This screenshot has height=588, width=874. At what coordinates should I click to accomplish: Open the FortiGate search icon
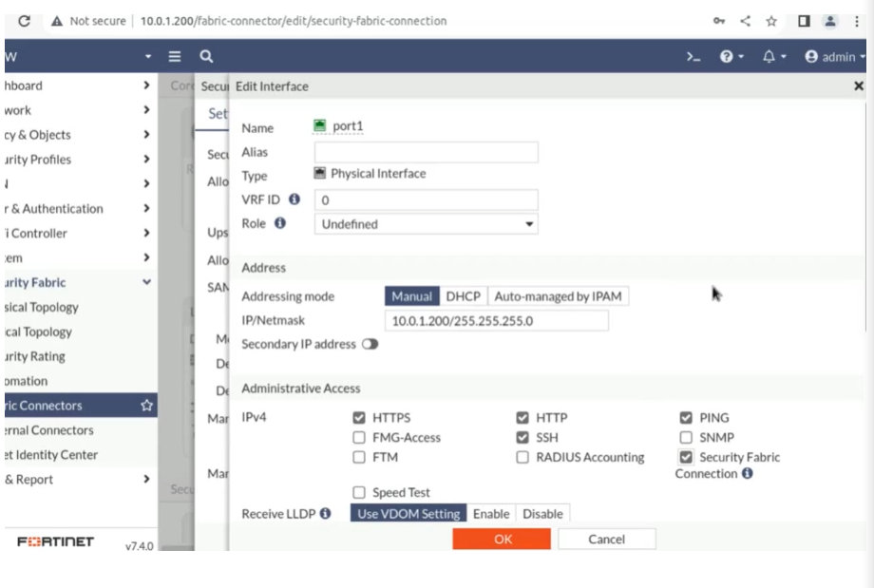tap(206, 56)
